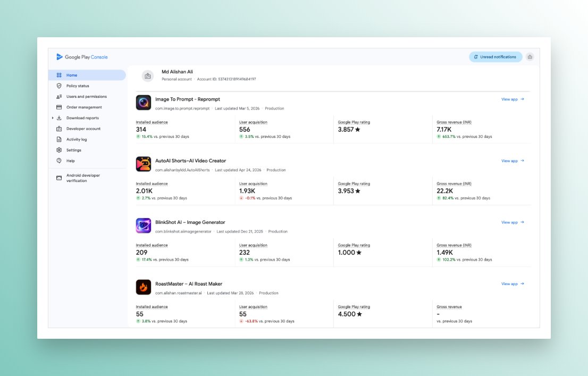Click User acquisition value 556

coord(245,129)
